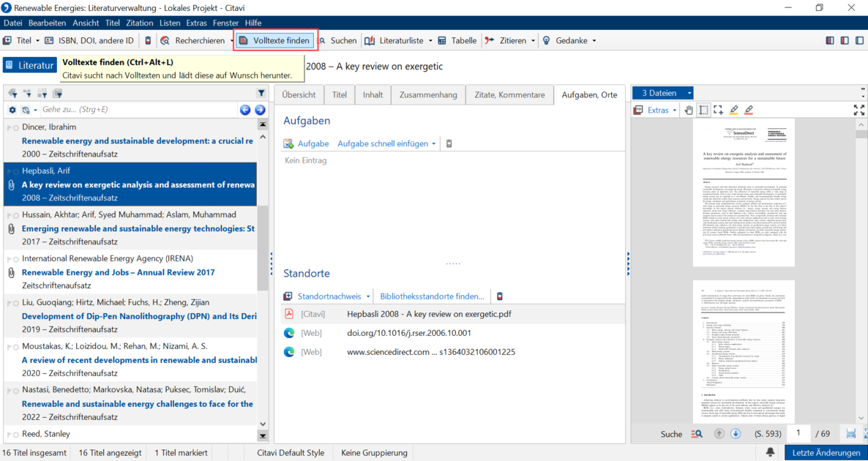Image resolution: width=868 pixels, height=461 pixels.
Task: Expand the Zitieren dropdown arrow
Action: (533, 40)
